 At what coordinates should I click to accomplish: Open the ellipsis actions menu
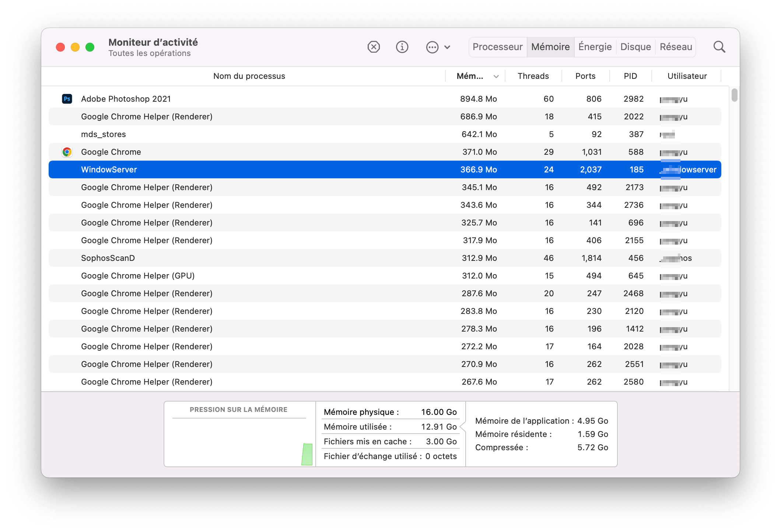pos(438,47)
